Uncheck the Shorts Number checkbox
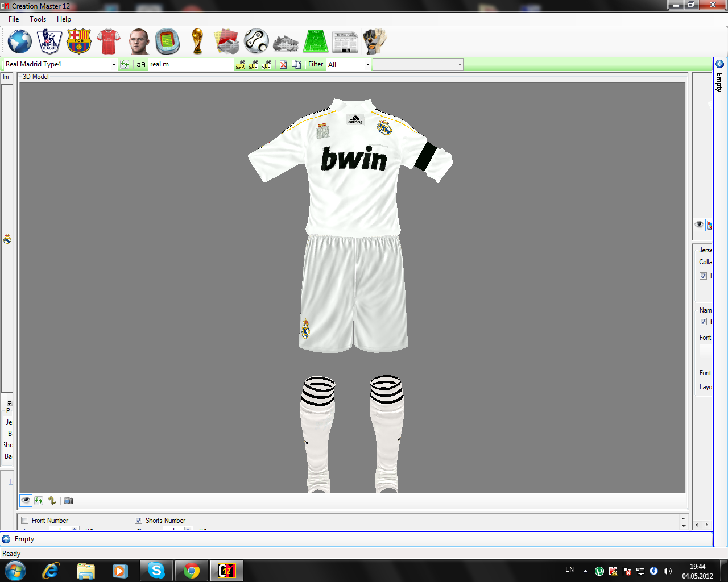728x582 pixels. point(138,521)
